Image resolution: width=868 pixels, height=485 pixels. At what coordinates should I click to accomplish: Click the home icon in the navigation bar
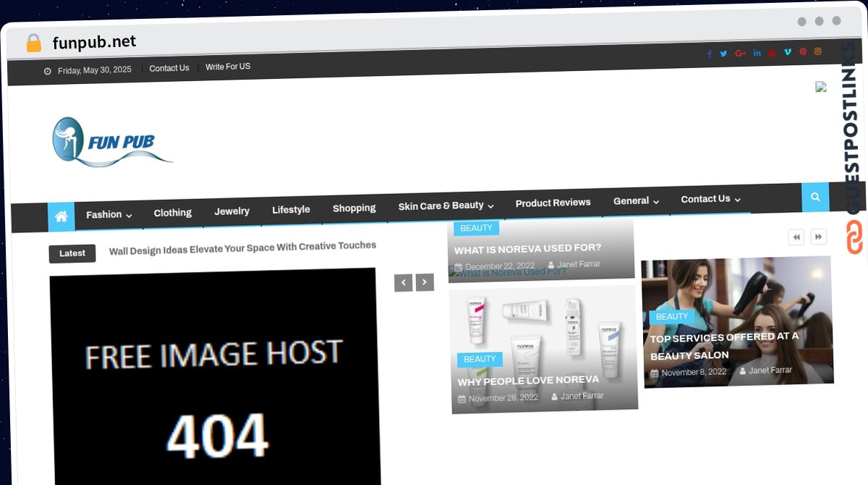click(61, 216)
